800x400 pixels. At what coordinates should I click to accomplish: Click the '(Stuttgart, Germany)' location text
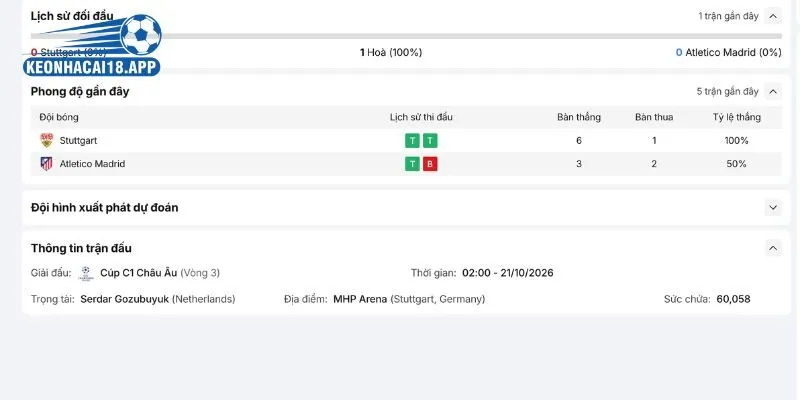click(x=438, y=299)
